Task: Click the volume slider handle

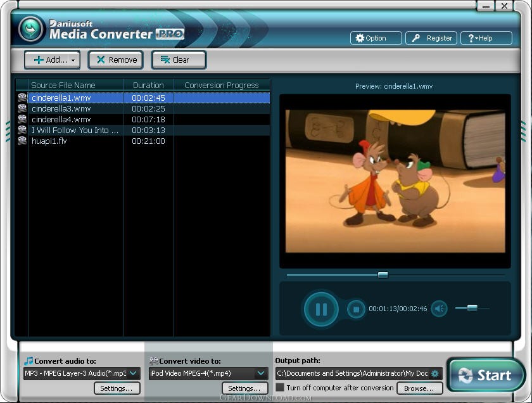Action: 472,308
